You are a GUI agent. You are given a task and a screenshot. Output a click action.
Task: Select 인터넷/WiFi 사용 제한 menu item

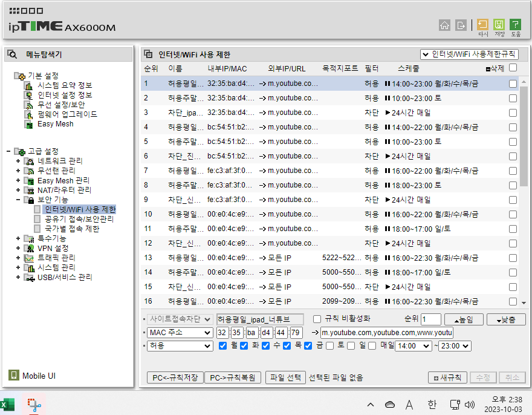pos(80,209)
